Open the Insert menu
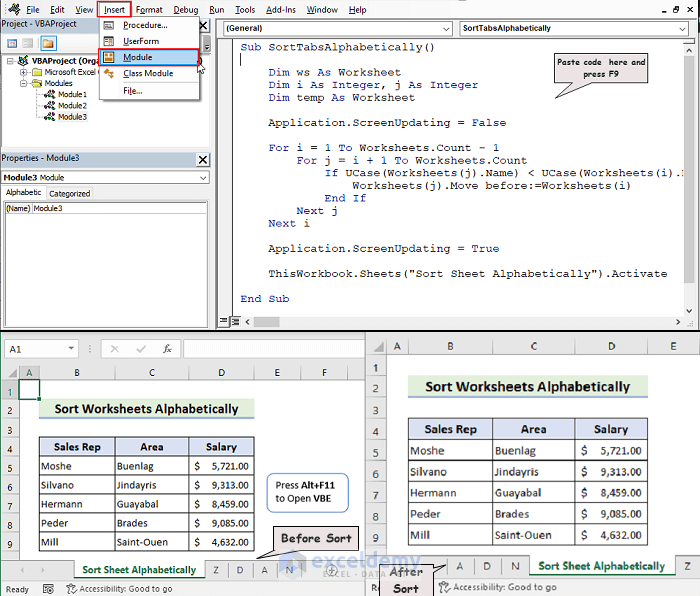Image resolution: width=700 pixels, height=596 pixels. 114,10
